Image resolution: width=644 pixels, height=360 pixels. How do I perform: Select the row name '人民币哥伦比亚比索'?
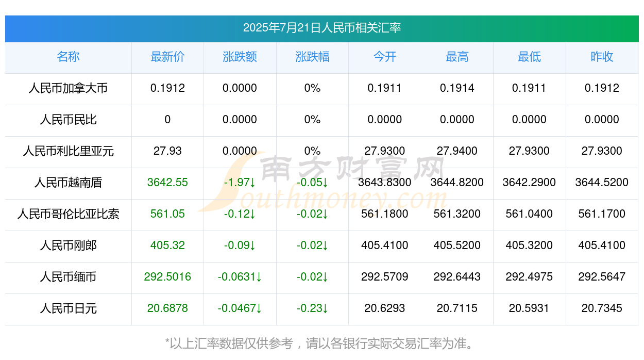68,214
